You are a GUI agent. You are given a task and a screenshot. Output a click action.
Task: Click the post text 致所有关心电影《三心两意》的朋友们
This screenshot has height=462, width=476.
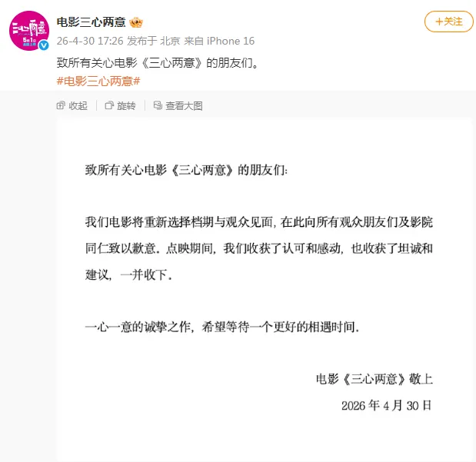158,63
